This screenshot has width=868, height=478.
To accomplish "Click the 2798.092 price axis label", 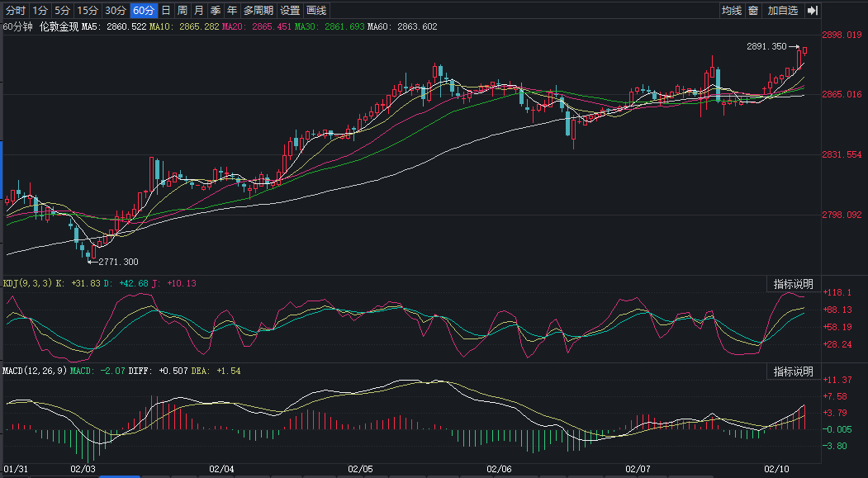I will [842, 215].
